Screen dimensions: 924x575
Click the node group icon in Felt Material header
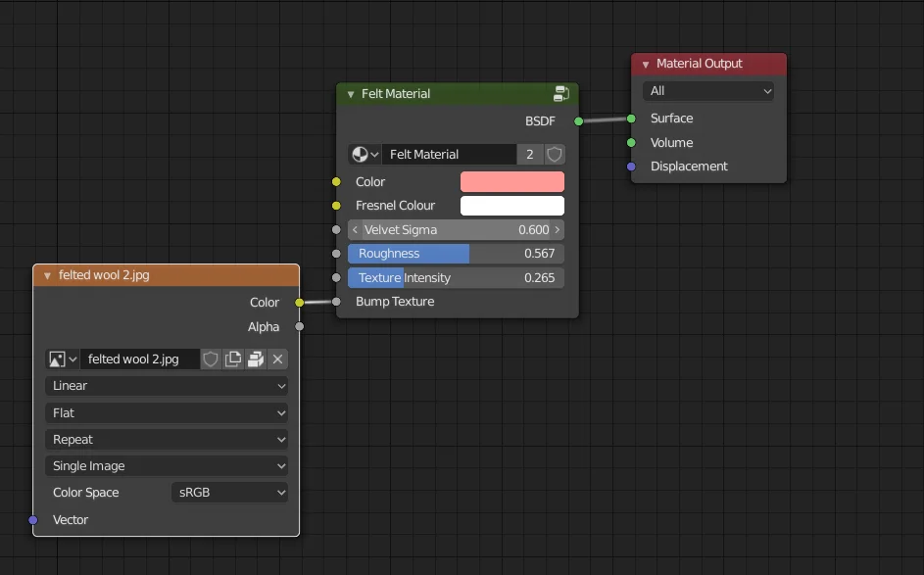pos(561,93)
